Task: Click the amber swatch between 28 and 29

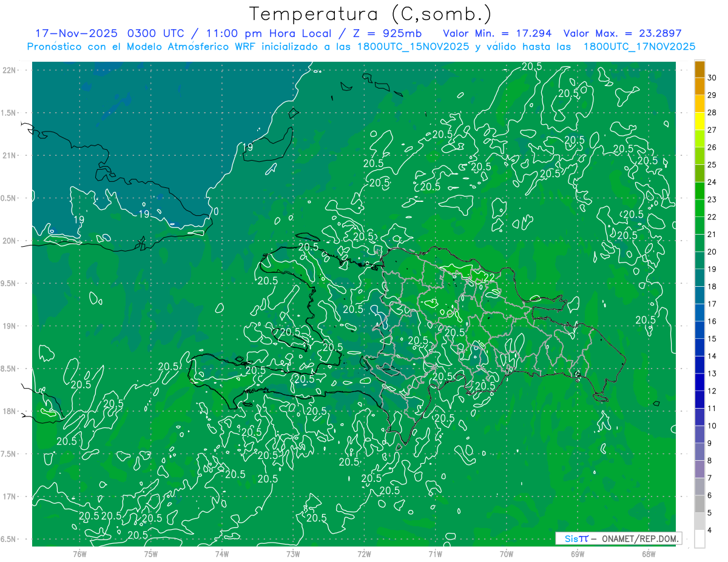Action: click(x=699, y=104)
